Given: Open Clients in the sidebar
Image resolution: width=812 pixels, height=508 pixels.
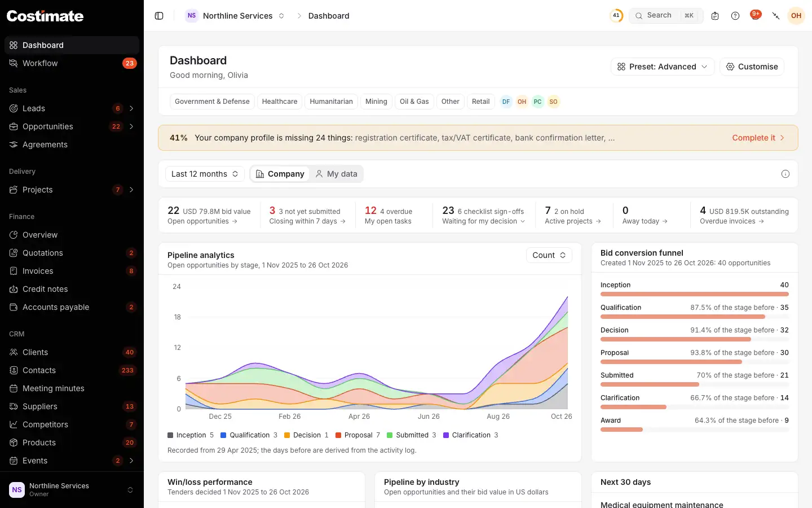Looking at the screenshot, I should tap(72, 352).
